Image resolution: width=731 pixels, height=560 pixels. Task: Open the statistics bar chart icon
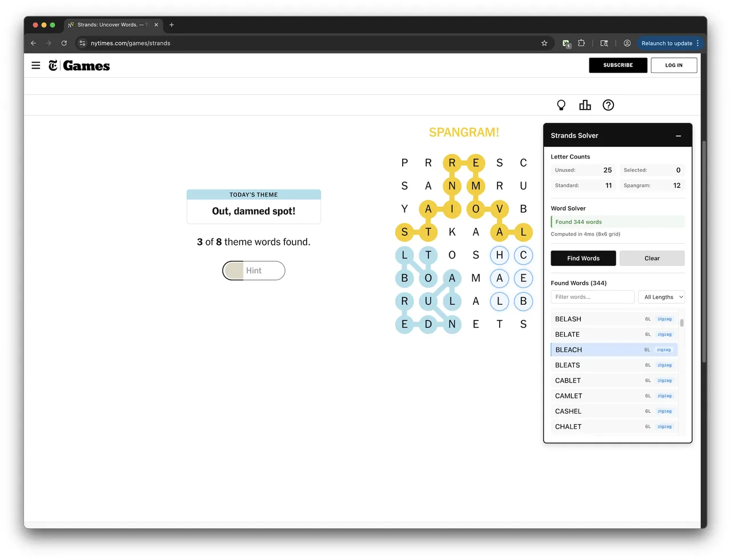pyautogui.click(x=585, y=105)
